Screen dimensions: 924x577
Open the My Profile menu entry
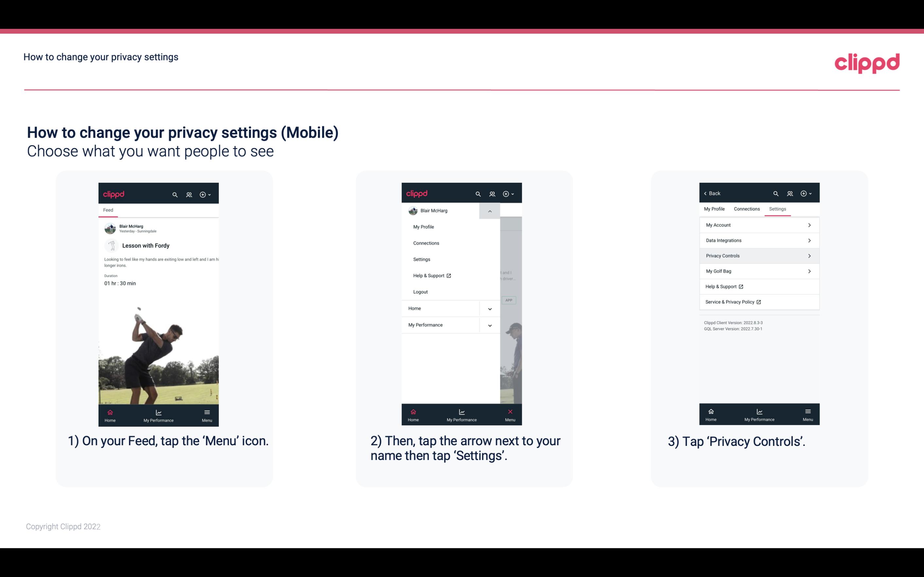click(423, 227)
